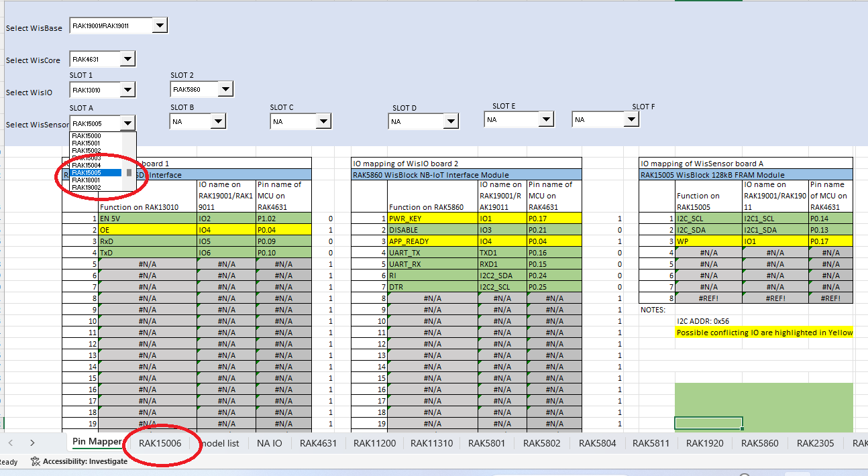
Task: Open the SLOT 2 RAK5860 dropdown
Action: click(225, 89)
